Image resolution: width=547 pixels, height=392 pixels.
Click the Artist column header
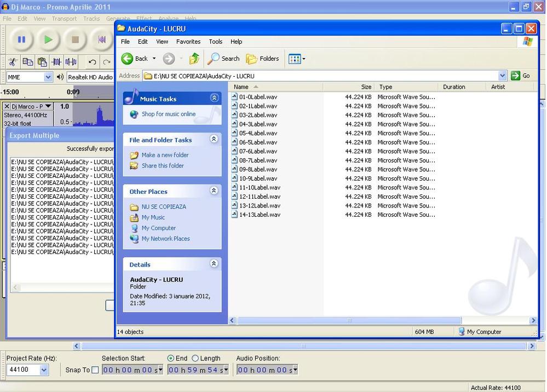point(511,87)
